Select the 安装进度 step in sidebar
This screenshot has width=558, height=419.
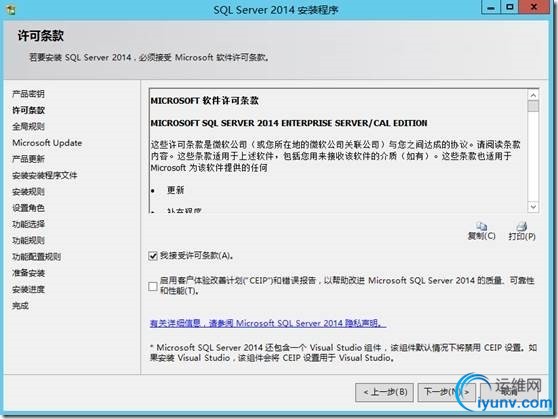(28, 289)
